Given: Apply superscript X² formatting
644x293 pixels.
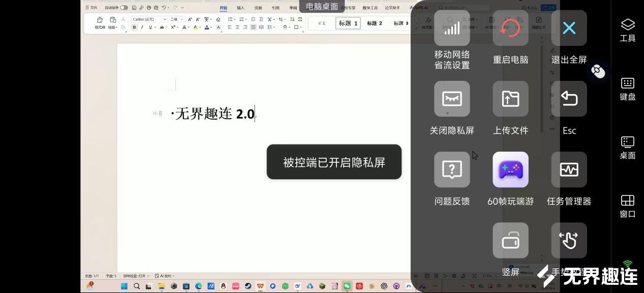Looking at the screenshot, I should tap(173, 27).
